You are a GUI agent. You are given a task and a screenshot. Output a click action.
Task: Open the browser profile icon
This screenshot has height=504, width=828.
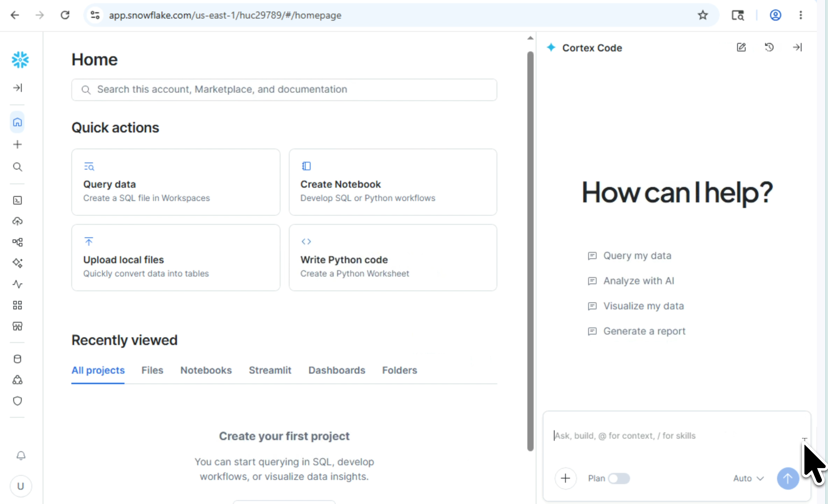point(775,15)
